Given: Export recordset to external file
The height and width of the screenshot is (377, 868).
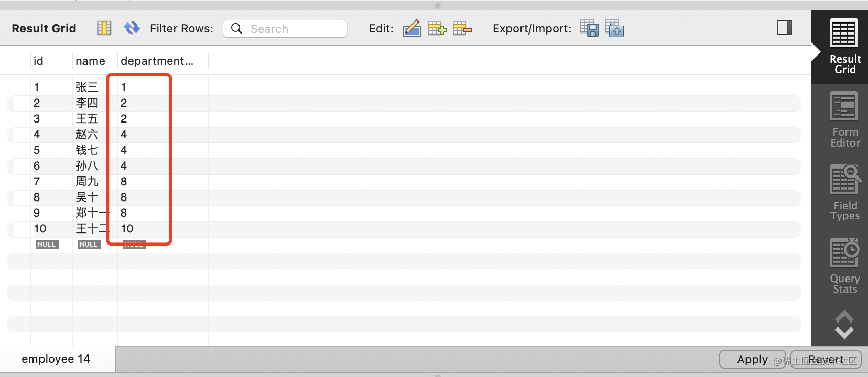Looking at the screenshot, I should point(589,28).
